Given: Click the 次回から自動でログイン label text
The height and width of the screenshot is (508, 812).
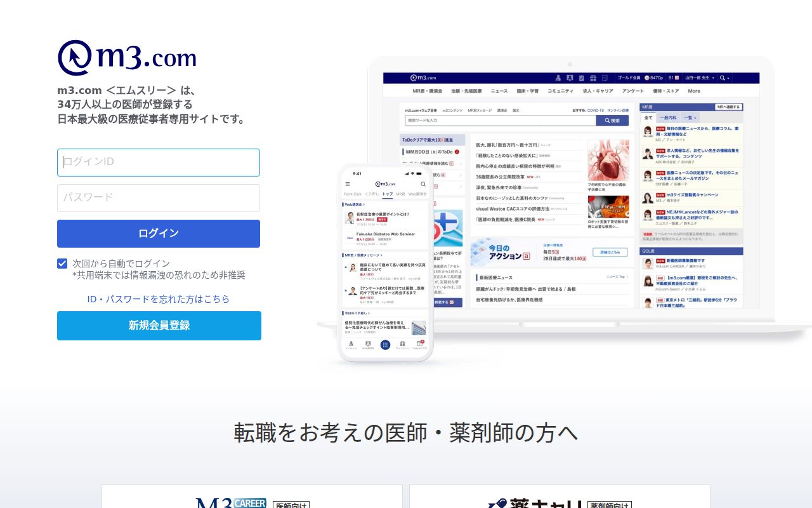Looking at the screenshot, I should coord(121,264).
